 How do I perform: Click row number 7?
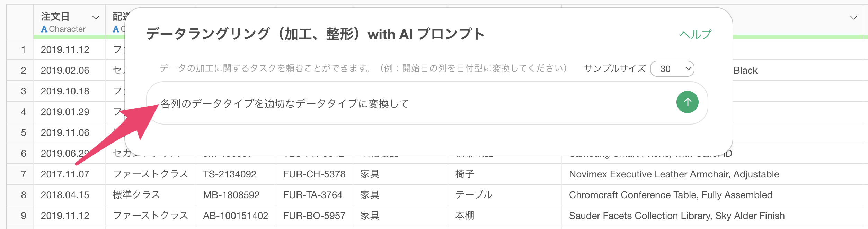[x=23, y=174]
